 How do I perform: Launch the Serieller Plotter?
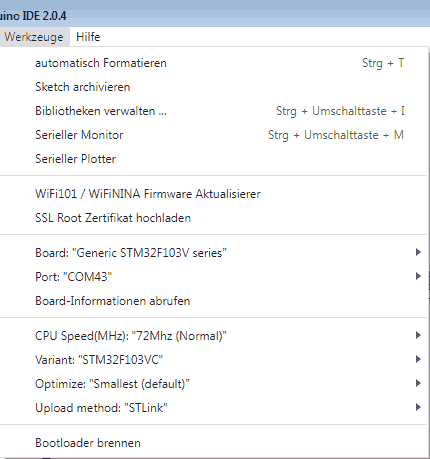[x=213, y=159]
